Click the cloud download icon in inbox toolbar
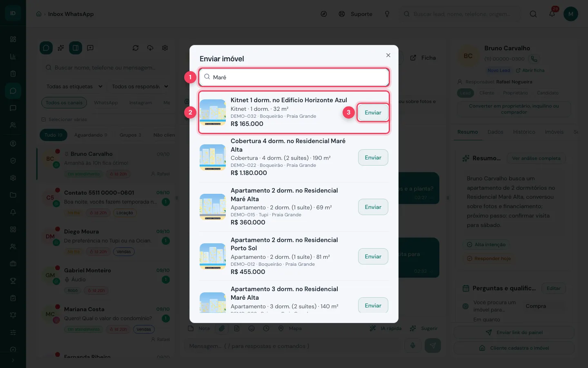588x368 pixels. click(x=150, y=48)
